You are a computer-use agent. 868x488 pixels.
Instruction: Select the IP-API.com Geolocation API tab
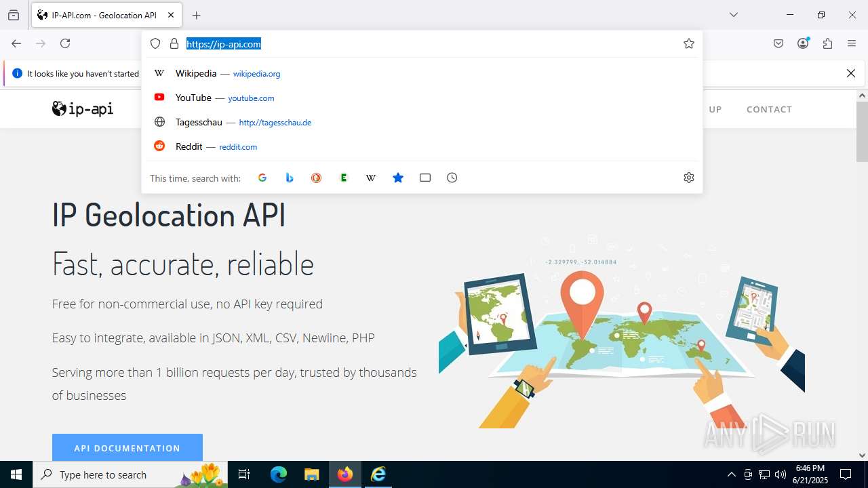[x=106, y=15]
